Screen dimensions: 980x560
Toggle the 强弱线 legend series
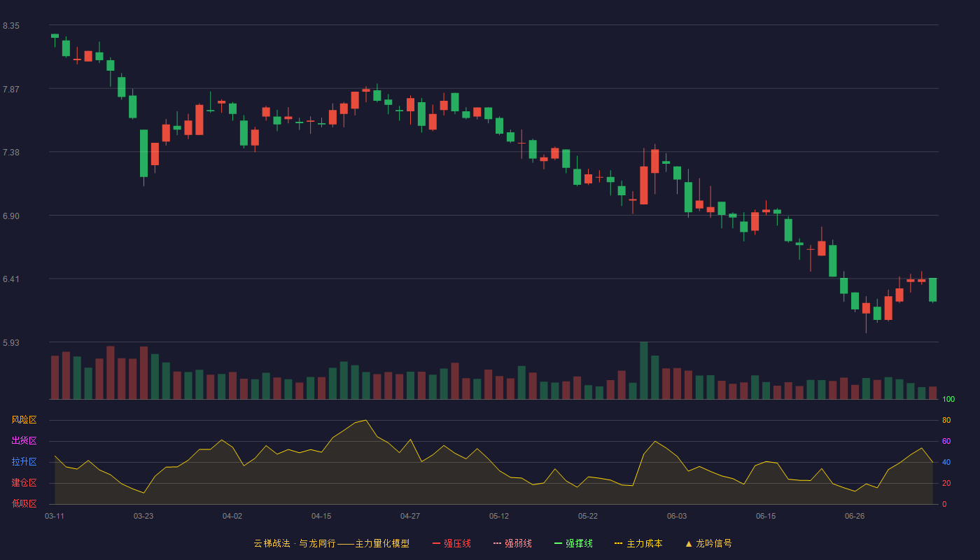click(512, 543)
